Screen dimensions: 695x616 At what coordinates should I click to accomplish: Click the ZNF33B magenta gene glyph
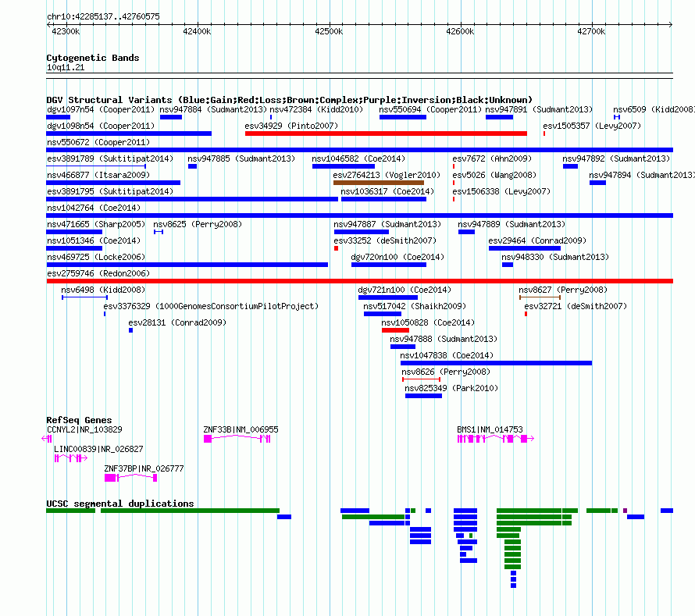(237, 439)
